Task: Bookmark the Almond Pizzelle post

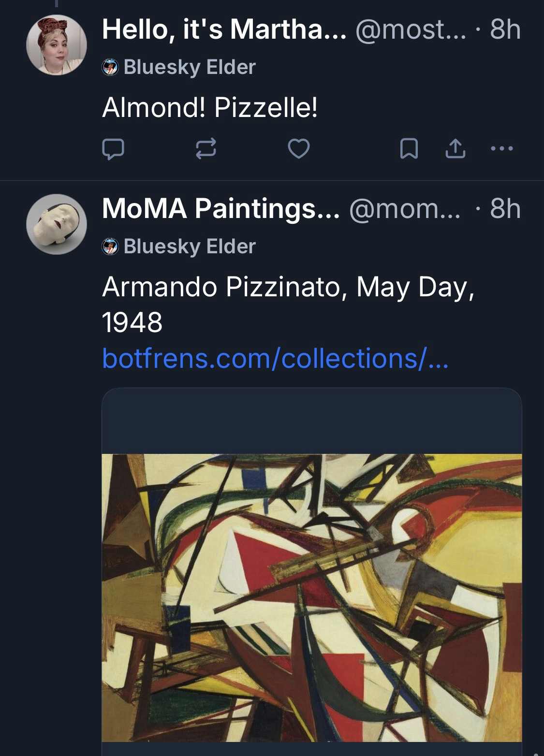Action: point(409,150)
